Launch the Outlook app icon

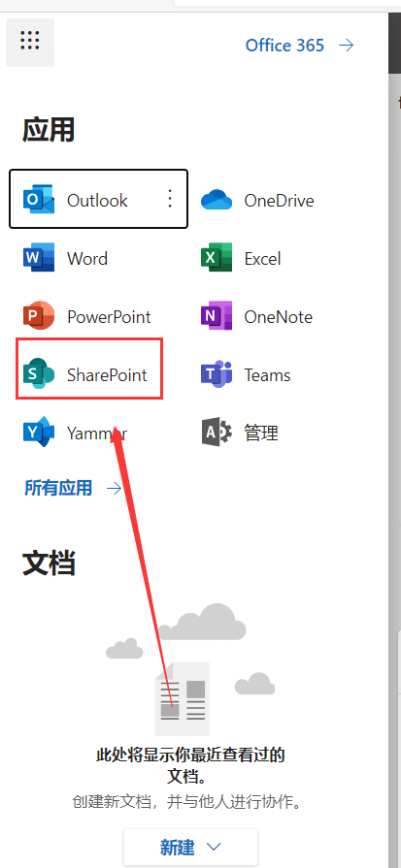point(39,200)
